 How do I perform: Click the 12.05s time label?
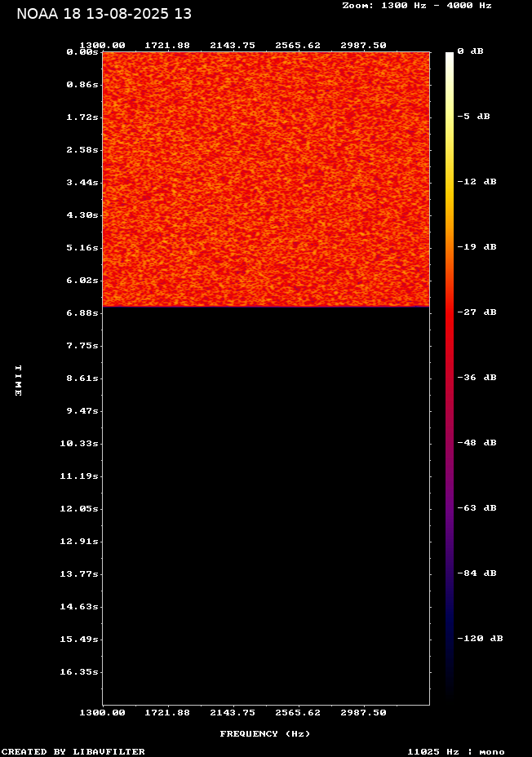pos(79,509)
